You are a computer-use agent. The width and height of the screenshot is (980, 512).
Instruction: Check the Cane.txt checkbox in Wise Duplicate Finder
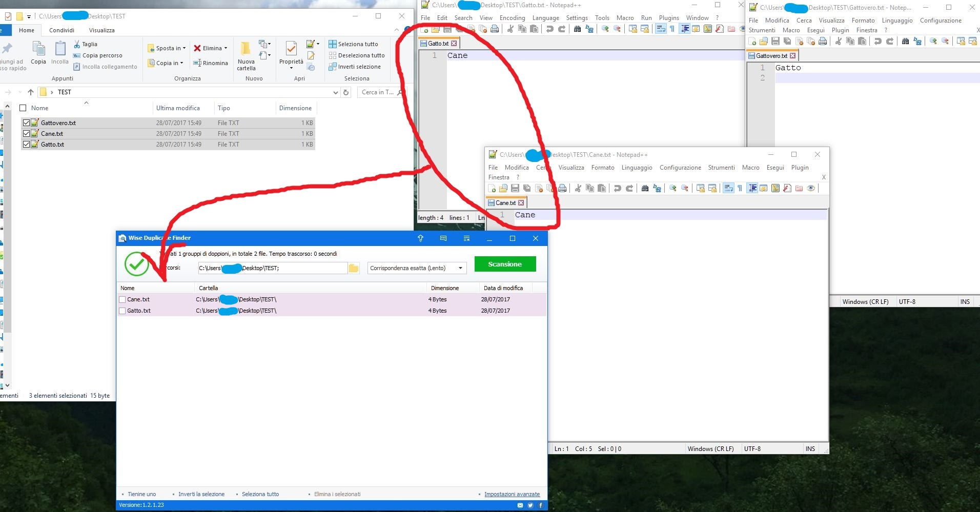click(122, 300)
